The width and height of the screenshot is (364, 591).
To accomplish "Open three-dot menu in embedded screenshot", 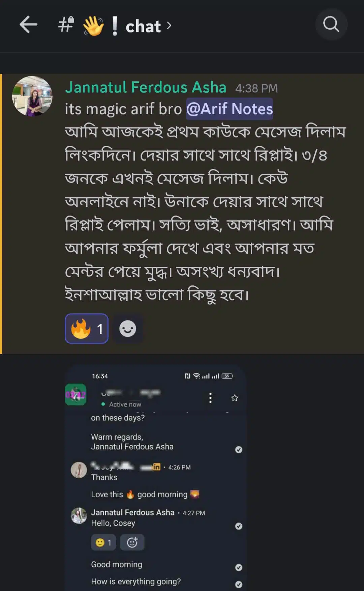I will [210, 398].
